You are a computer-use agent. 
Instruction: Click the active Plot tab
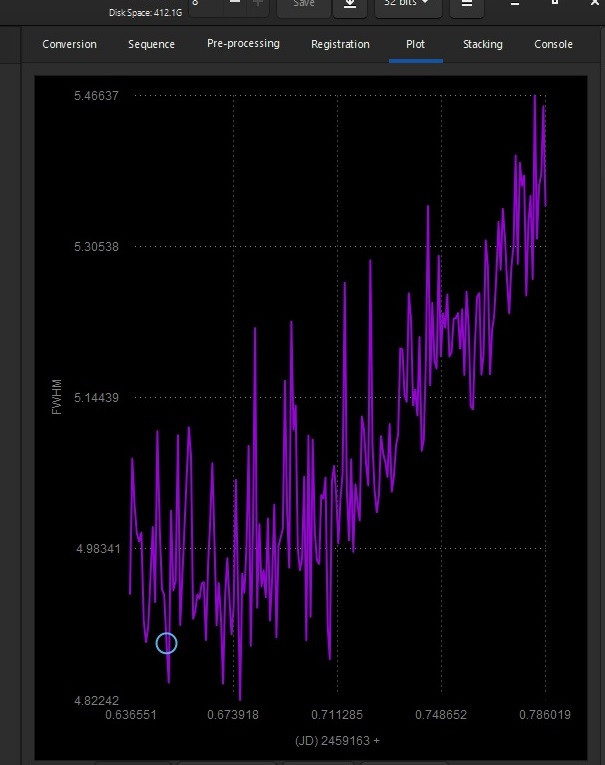[415, 44]
